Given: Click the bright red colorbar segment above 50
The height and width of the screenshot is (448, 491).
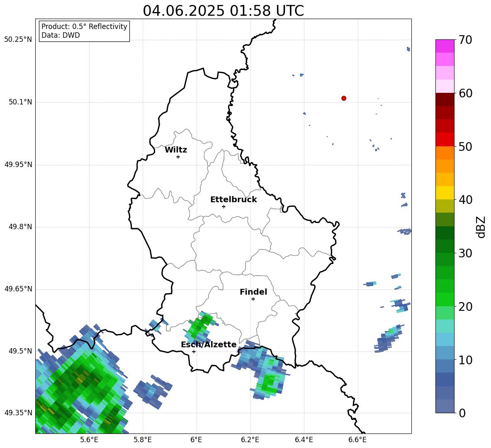Looking at the screenshot, I should click(x=445, y=140).
